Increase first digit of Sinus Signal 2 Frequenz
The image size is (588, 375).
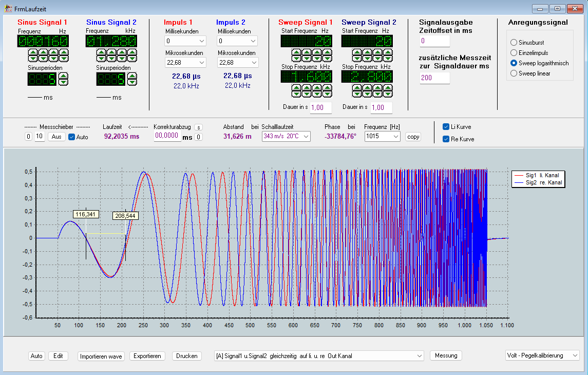click(101, 52)
